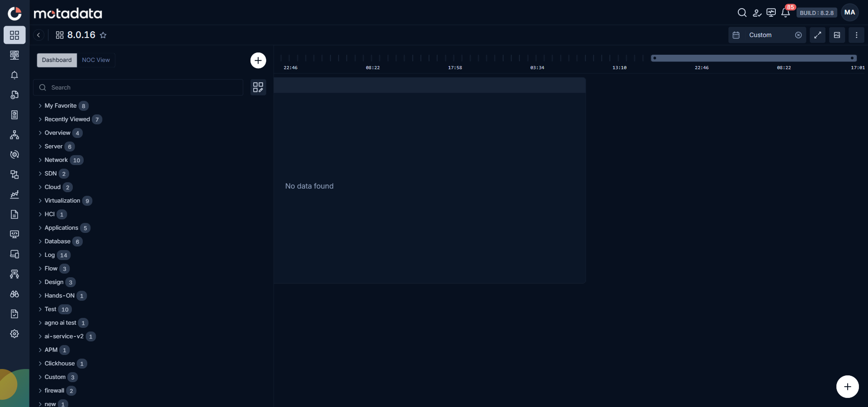Click the floating plus button at bottom right
This screenshot has height=407, width=868.
click(x=848, y=387)
